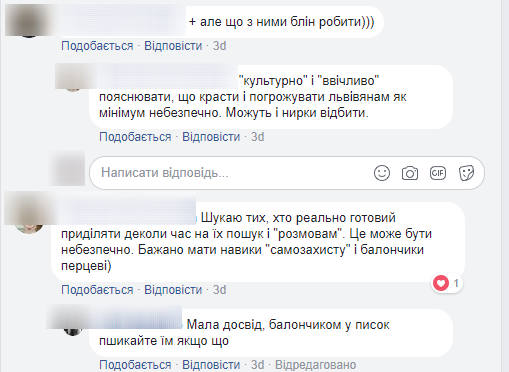Open profile avatar of 'Шукаю тих' commenter
509x372 pixels.
point(29,217)
